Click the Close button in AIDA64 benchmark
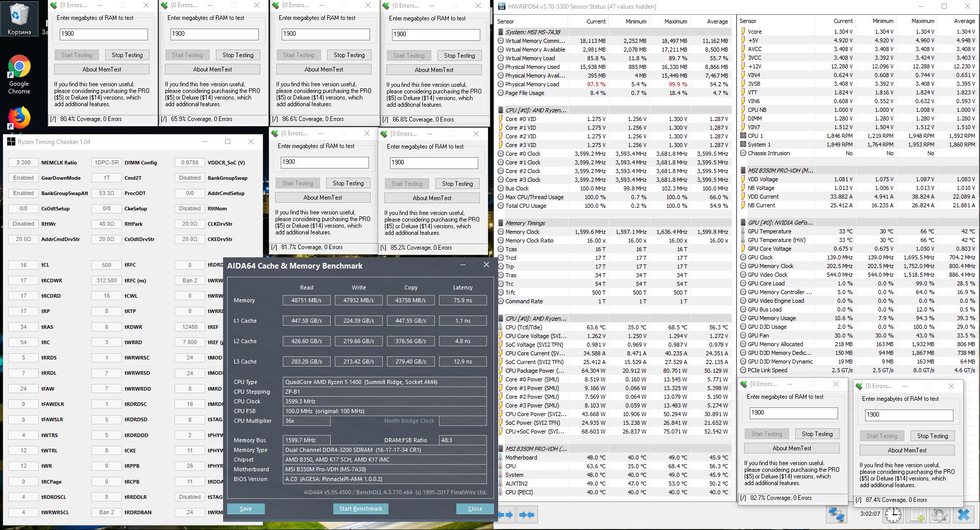Viewport: 980px width, 530px height. tap(475, 509)
